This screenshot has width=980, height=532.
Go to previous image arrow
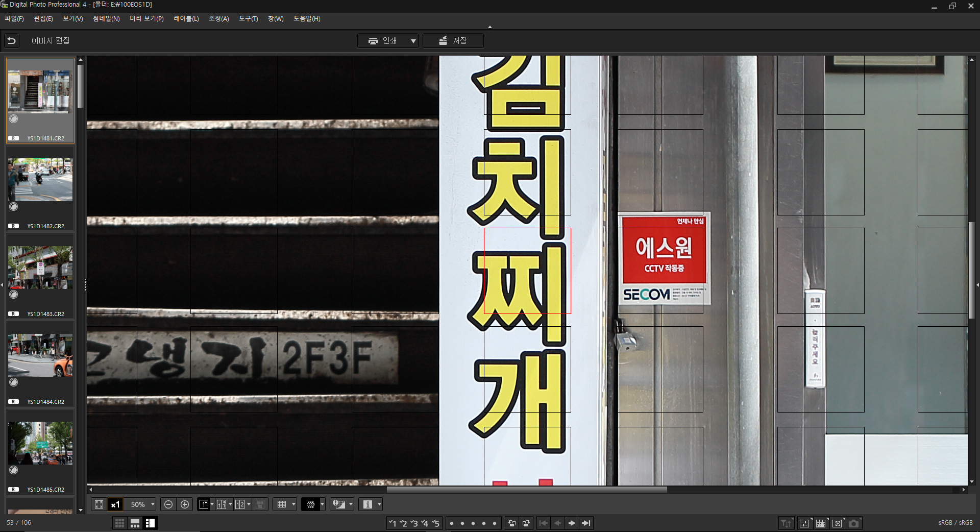point(558,523)
